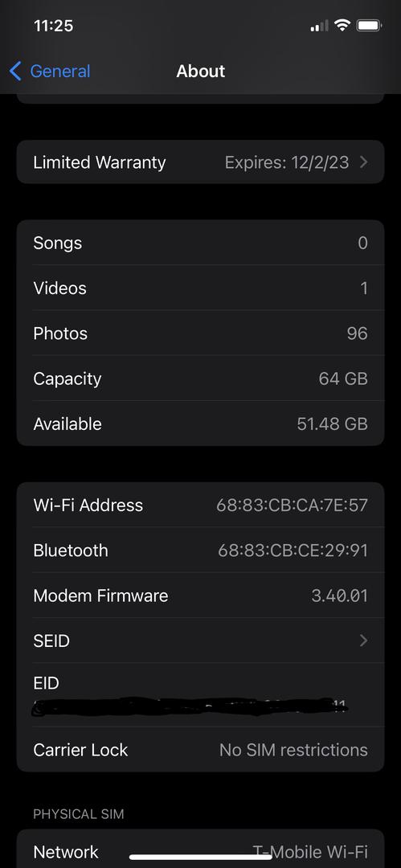The width and height of the screenshot is (401, 868).
Task: Open the Limited Warranty details
Action: [201, 162]
